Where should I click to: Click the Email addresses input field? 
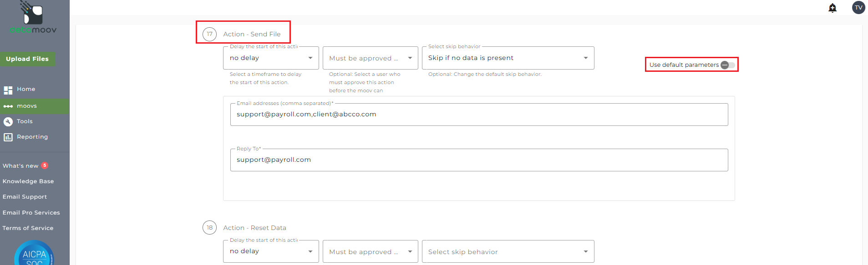point(479,115)
